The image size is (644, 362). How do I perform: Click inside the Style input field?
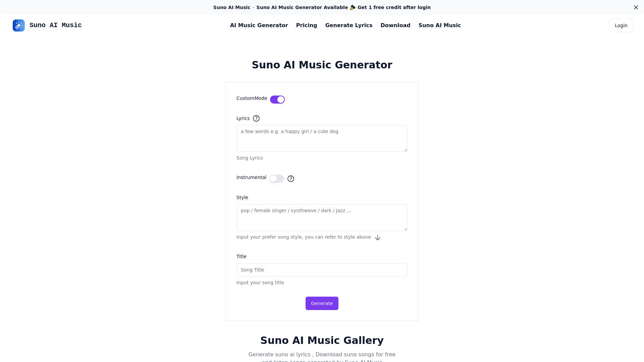pos(322,217)
